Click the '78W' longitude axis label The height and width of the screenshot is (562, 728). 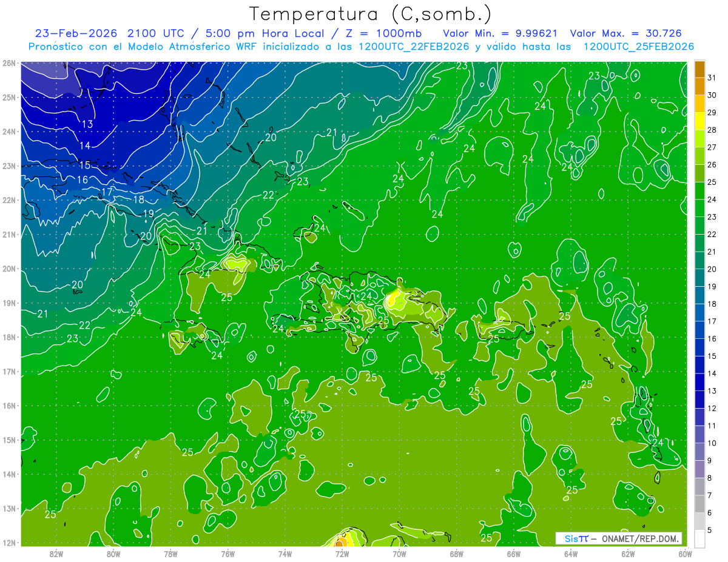[x=170, y=554]
